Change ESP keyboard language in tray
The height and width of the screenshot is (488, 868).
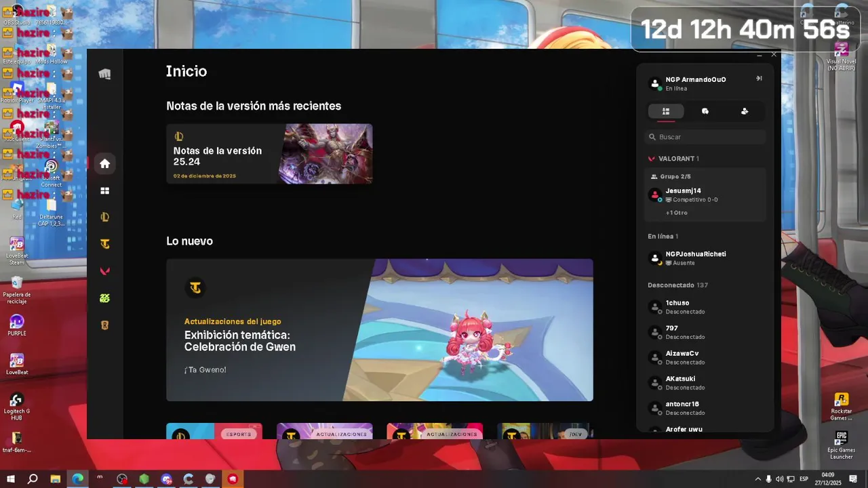click(x=804, y=479)
